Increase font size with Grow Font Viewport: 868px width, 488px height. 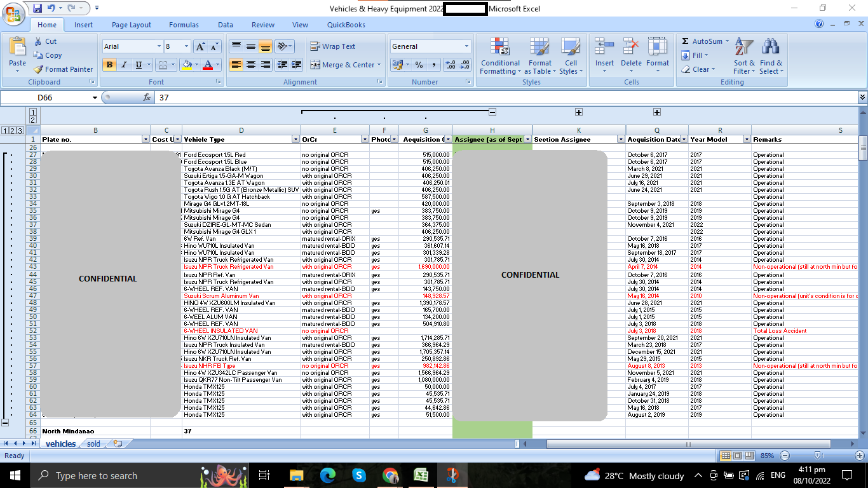pos(200,46)
